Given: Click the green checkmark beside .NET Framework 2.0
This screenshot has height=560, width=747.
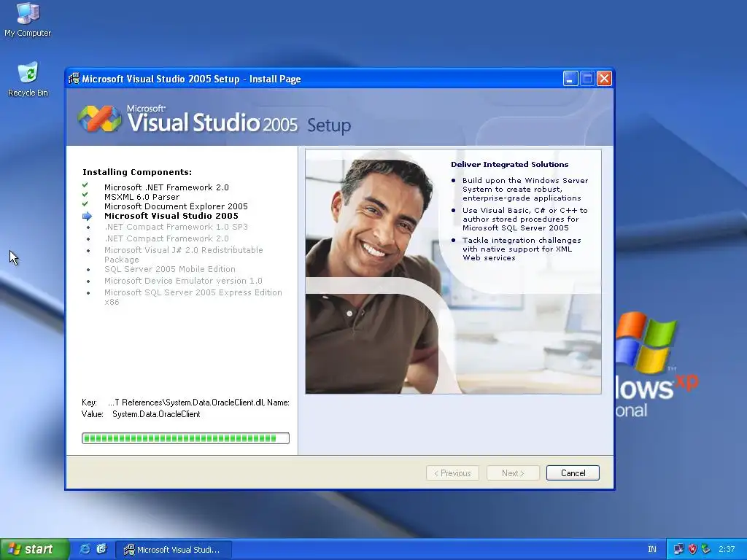Looking at the screenshot, I should pos(85,185).
